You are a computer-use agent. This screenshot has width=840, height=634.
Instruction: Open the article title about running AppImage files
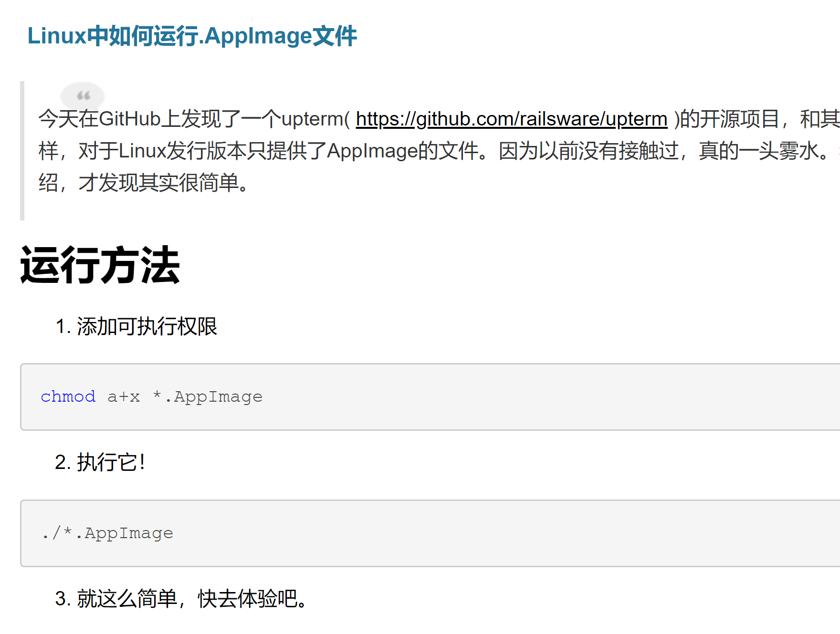coord(192,36)
